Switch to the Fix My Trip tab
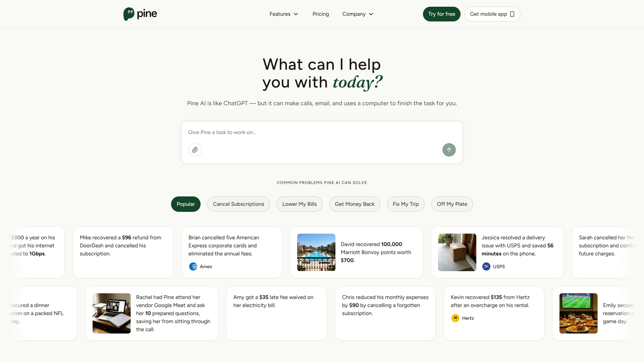Viewport: 644px width, 362px height. tap(406, 204)
